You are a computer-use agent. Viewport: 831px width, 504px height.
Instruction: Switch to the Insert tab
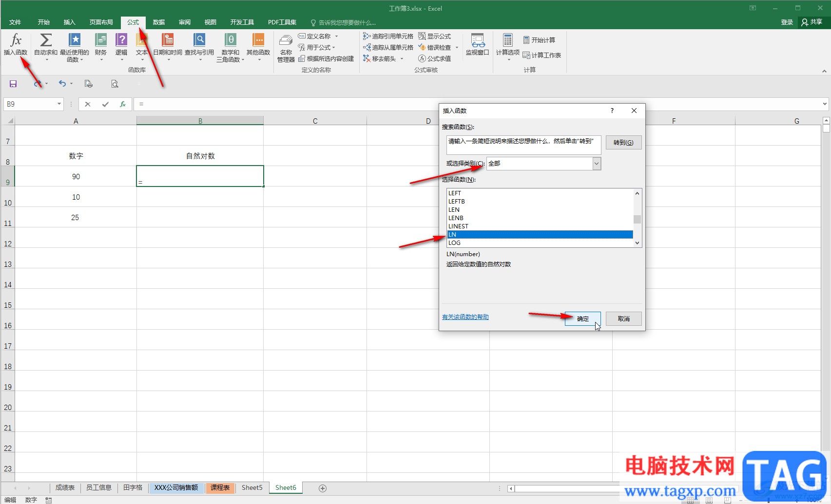[70, 22]
